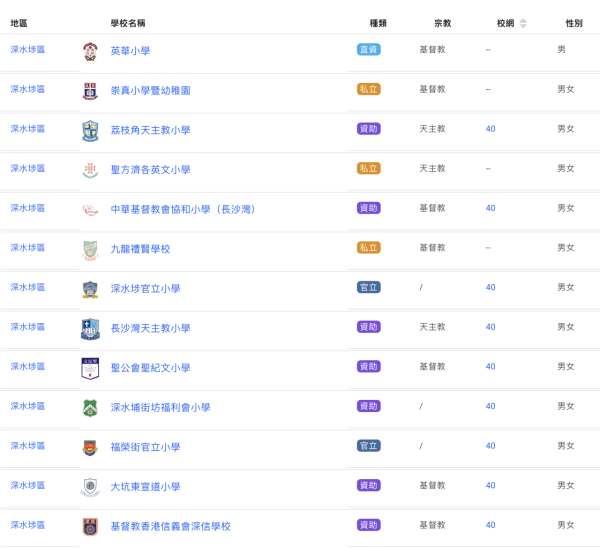Click the 私立 tag on 聖方濟各英文小學 row
This screenshot has width=600, height=548.
(x=368, y=168)
